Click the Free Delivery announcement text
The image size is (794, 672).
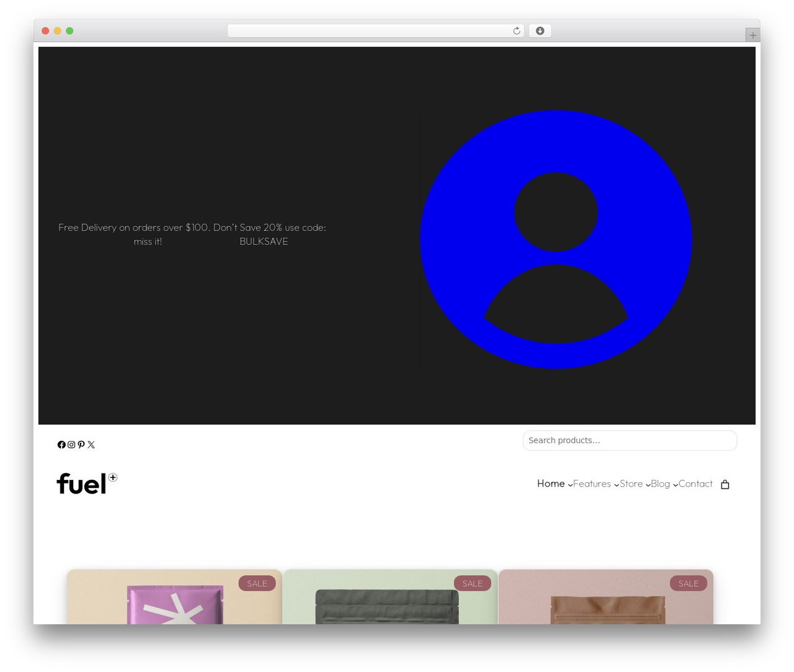coord(148,234)
